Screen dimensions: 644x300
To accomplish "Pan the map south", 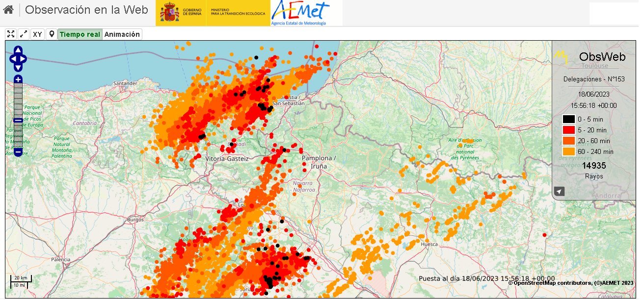I will pyautogui.click(x=18, y=68).
